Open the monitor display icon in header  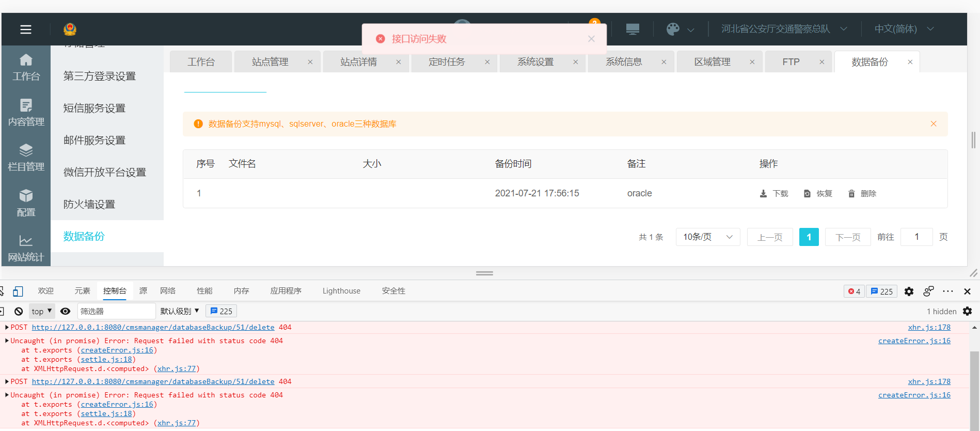click(x=633, y=29)
